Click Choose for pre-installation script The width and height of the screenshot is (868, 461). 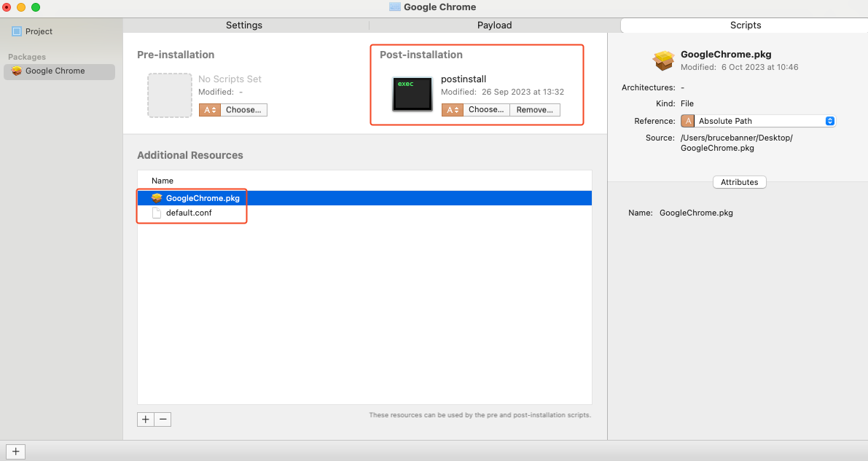coord(243,110)
